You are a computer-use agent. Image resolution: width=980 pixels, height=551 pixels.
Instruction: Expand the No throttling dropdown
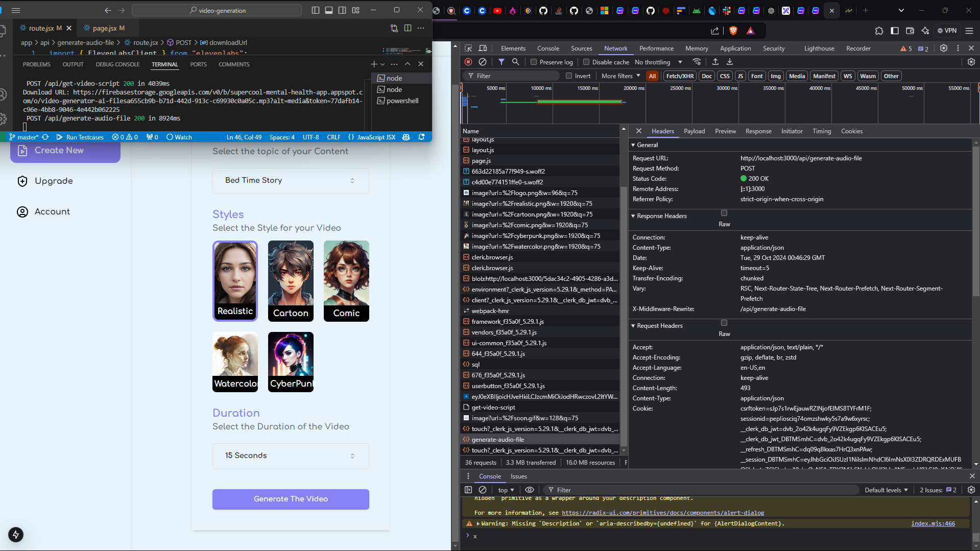(658, 62)
